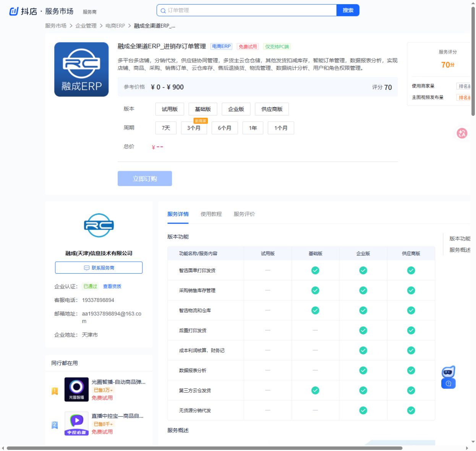
Task: Open the 融成ERP product logo image
Action: (x=81, y=69)
